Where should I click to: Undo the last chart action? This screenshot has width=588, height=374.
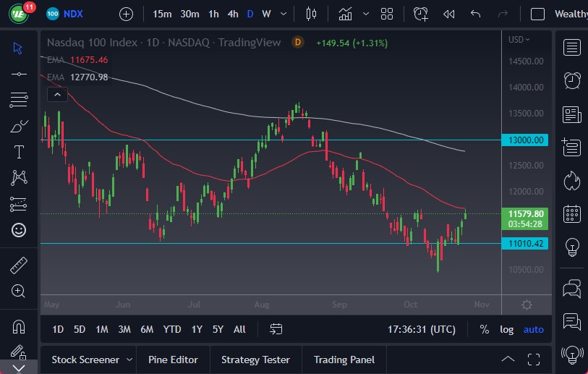475,14
